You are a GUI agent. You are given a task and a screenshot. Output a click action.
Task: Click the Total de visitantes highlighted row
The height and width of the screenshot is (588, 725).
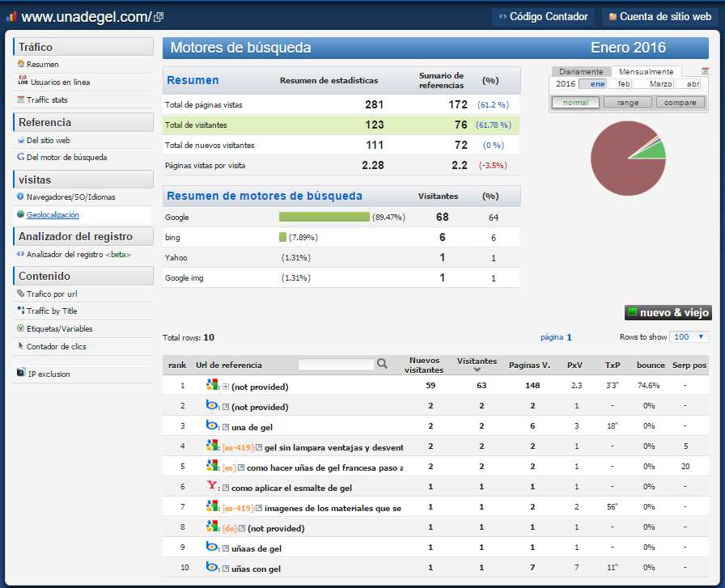pyautogui.click(x=341, y=125)
